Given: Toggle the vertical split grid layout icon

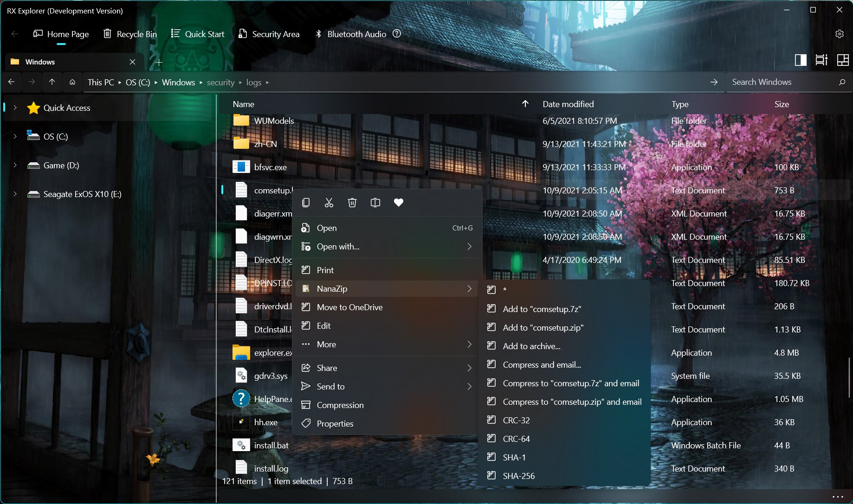Looking at the screenshot, I should (x=843, y=60).
